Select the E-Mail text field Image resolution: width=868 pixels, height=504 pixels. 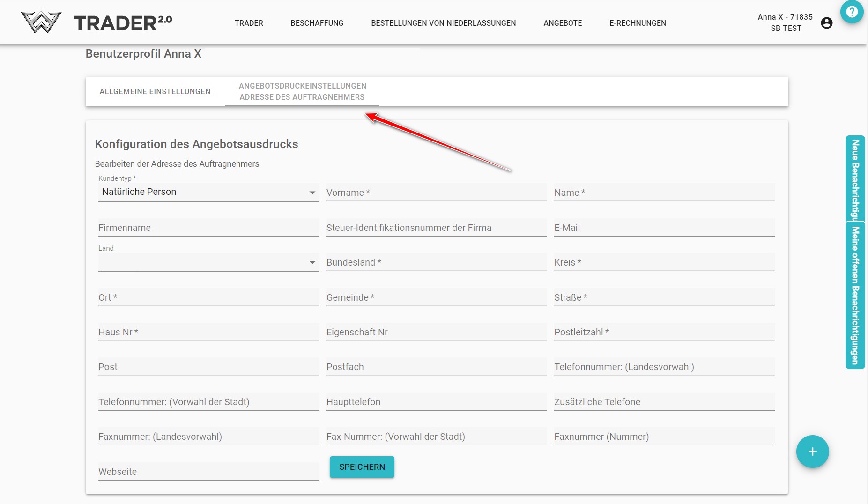[664, 228]
